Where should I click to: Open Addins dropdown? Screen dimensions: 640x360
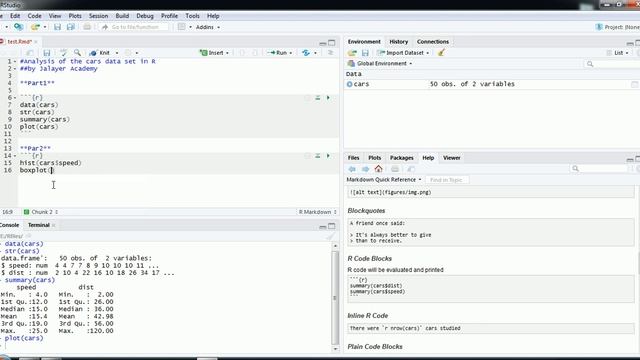208,27
